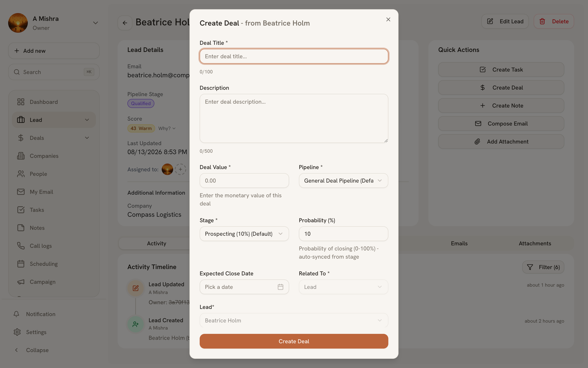
Task: Open Companies in the sidebar
Action: click(54, 156)
